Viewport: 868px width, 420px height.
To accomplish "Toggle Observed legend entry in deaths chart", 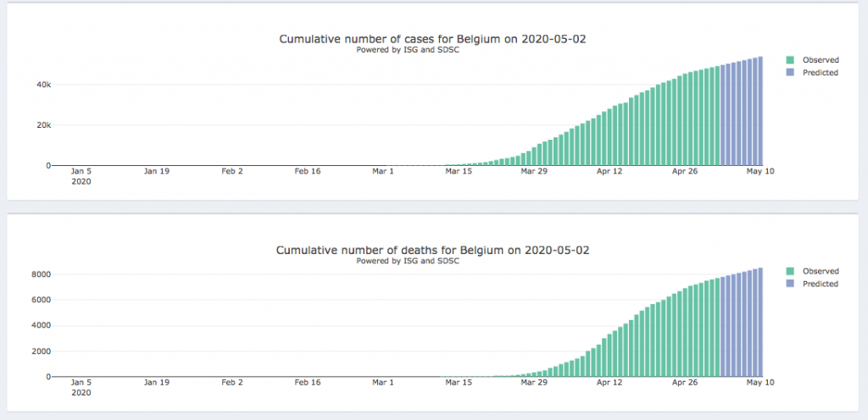I will point(821,271).
